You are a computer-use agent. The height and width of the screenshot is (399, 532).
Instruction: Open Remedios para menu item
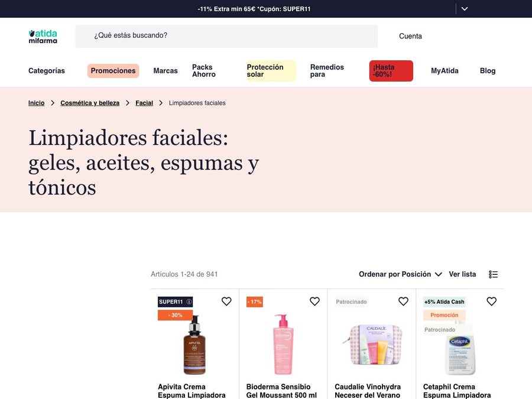pyautogui.click(x=327, y=70)
